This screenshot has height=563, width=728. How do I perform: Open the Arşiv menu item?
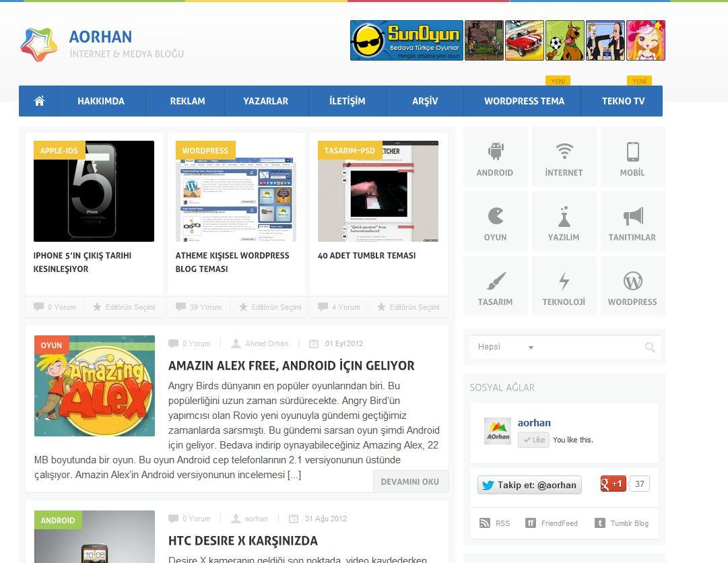point(425,101)
